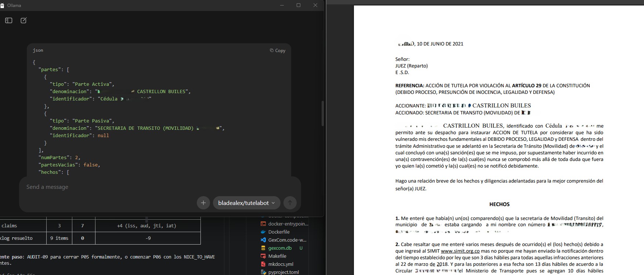The width and height of the screenshot is (644, 275).
Task: Click the Ollama chat scrollbar thumb
Action: 322,113
